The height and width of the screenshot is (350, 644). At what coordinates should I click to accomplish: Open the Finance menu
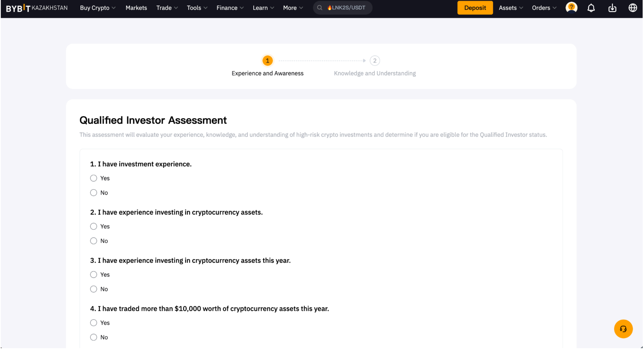(230, 8)
